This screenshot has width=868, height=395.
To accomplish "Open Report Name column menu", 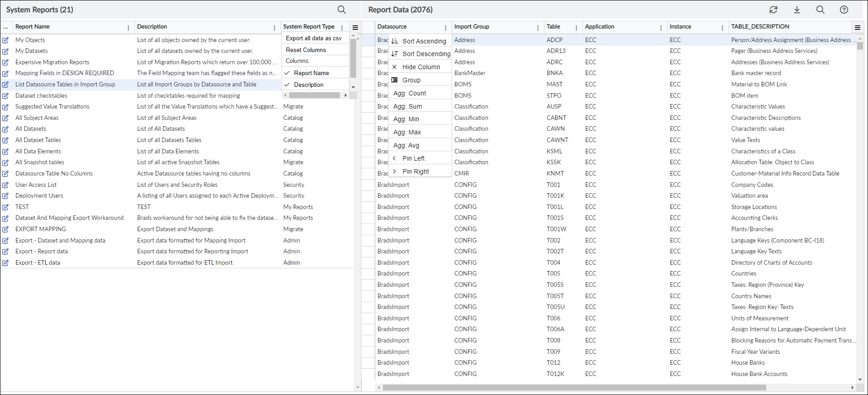I will [129, 28].
